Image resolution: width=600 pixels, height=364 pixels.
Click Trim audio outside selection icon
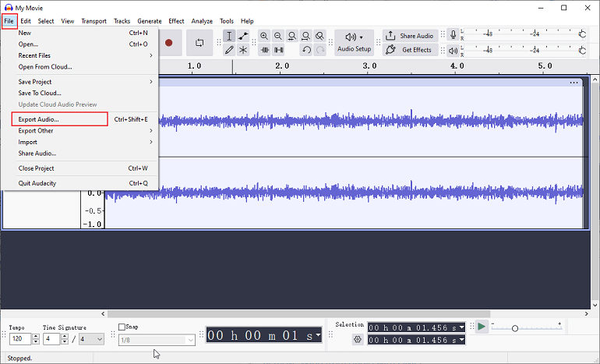264,50
